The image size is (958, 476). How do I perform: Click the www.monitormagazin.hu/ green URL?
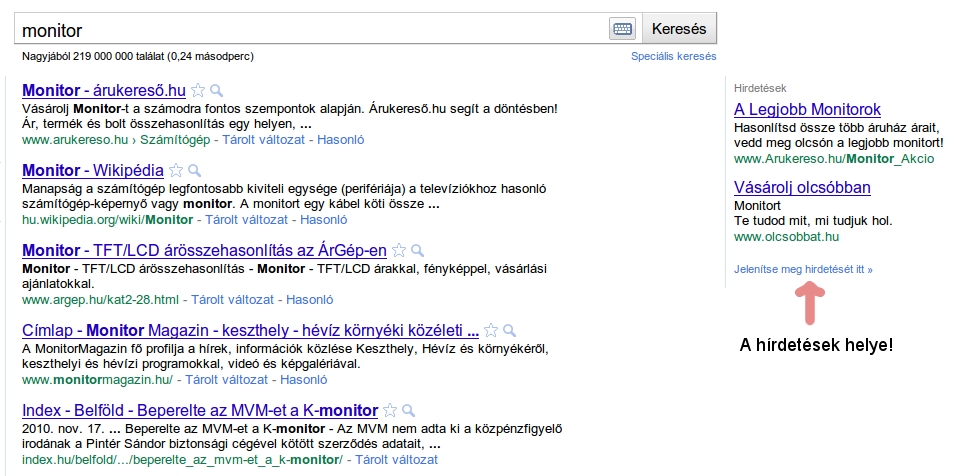98,379
